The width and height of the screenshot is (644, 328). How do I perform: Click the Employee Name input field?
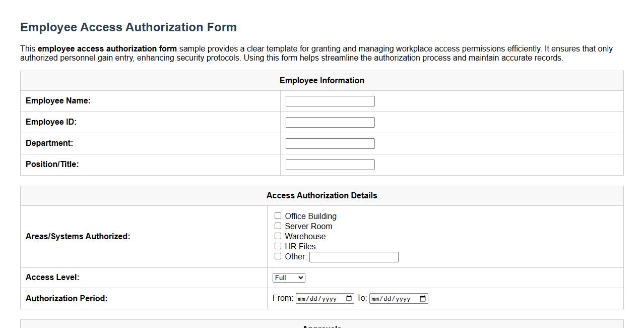330,100
